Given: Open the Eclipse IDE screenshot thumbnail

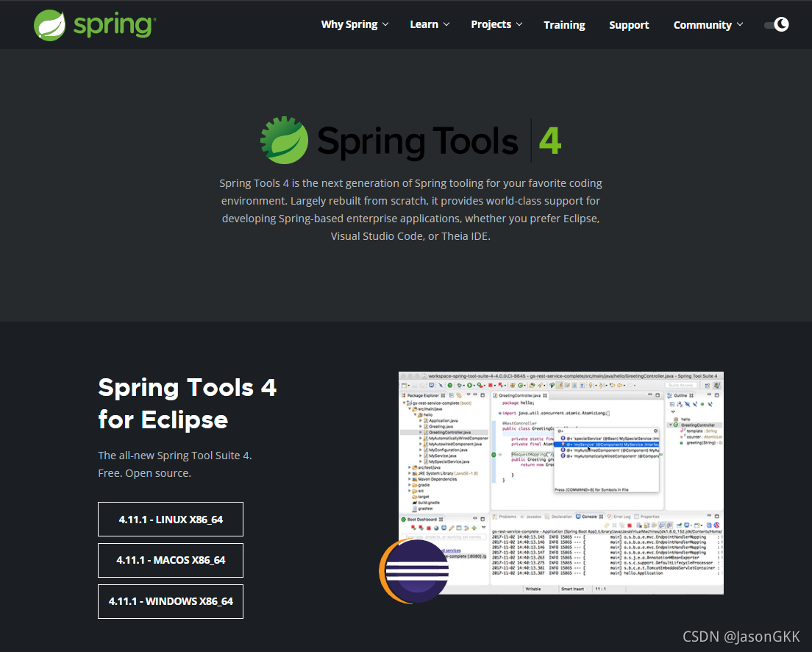Looking at the screenshot, I should click(561, 483).
